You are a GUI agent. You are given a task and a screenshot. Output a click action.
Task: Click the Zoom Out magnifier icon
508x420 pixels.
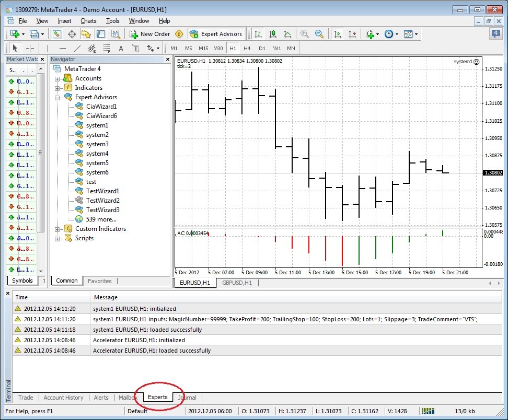point(319,34)
